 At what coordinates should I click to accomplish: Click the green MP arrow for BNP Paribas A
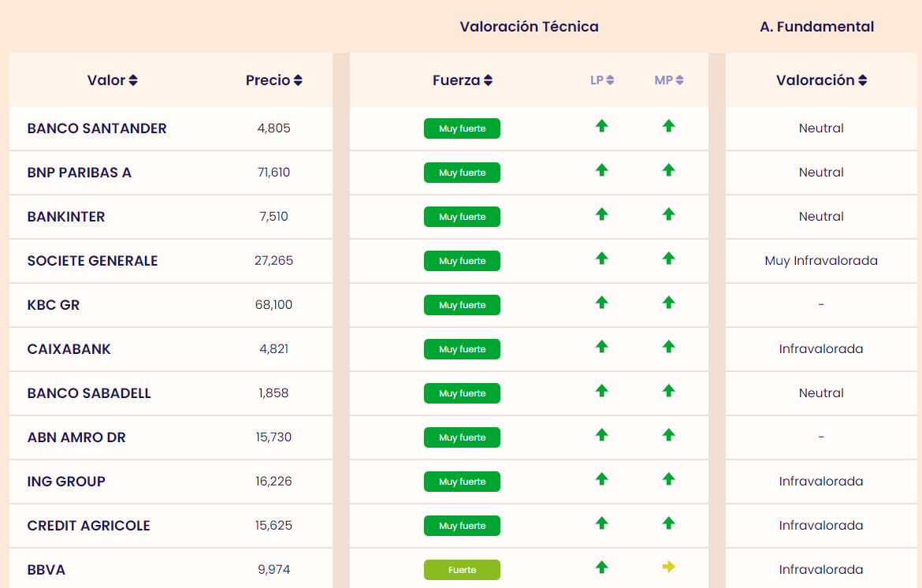(669, 169)
